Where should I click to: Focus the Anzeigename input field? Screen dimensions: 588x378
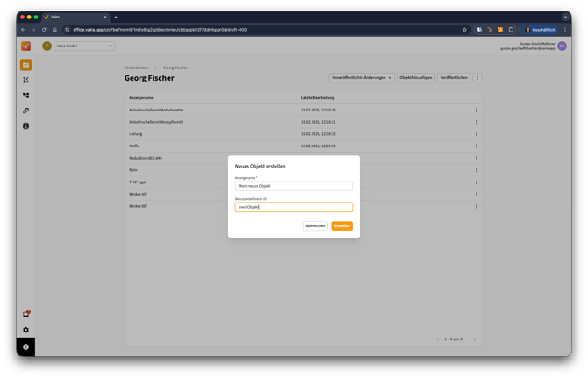pyautogui.click(x=294, y=186)
